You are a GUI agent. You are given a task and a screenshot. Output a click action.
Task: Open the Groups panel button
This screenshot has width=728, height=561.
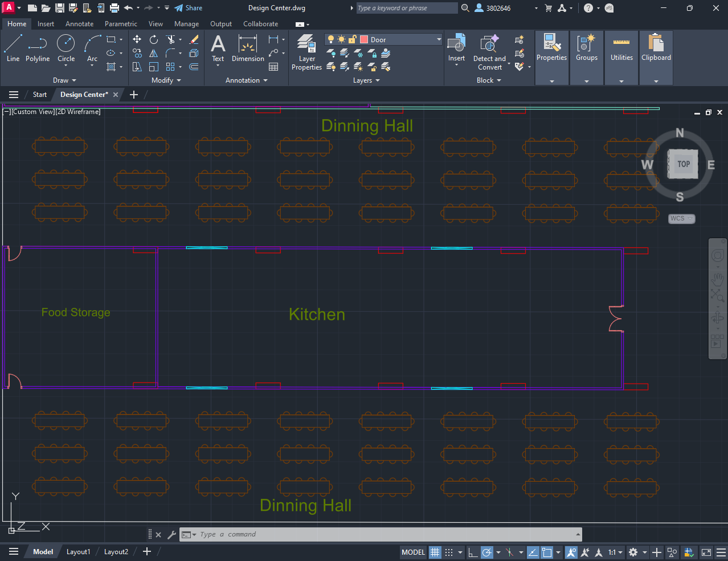point(587,58)
